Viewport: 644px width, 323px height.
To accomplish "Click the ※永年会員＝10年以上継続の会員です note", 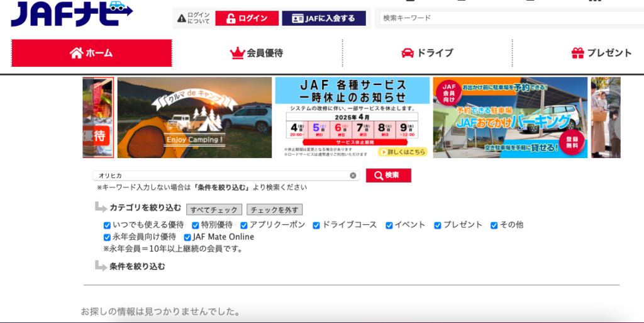I will click(173, 249).
